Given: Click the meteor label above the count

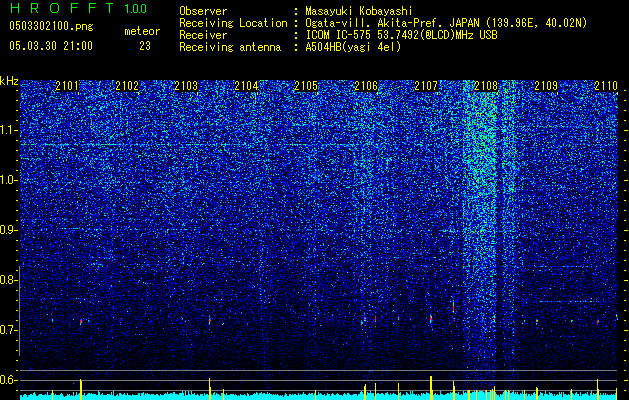Looking at the screenshot, I should pos(142,31).
